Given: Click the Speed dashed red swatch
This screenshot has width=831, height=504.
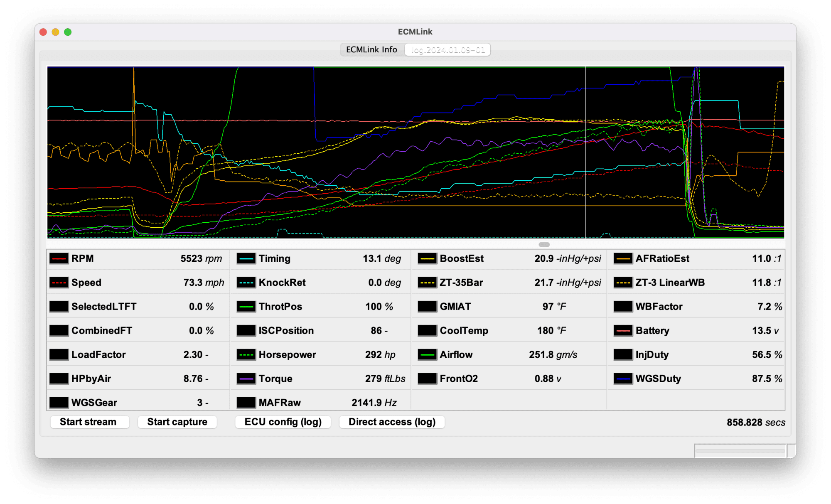Looking at the screenshot, I should click(59, 283).
